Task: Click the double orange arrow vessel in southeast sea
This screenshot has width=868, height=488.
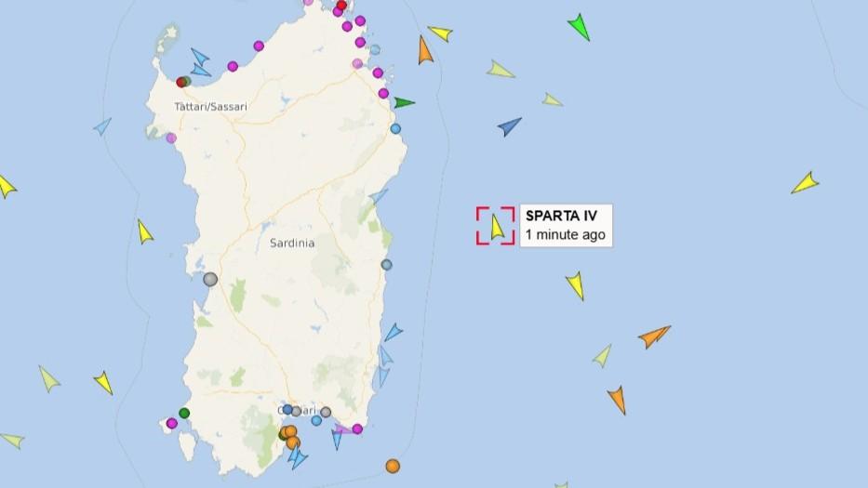Action: (654, 336)
